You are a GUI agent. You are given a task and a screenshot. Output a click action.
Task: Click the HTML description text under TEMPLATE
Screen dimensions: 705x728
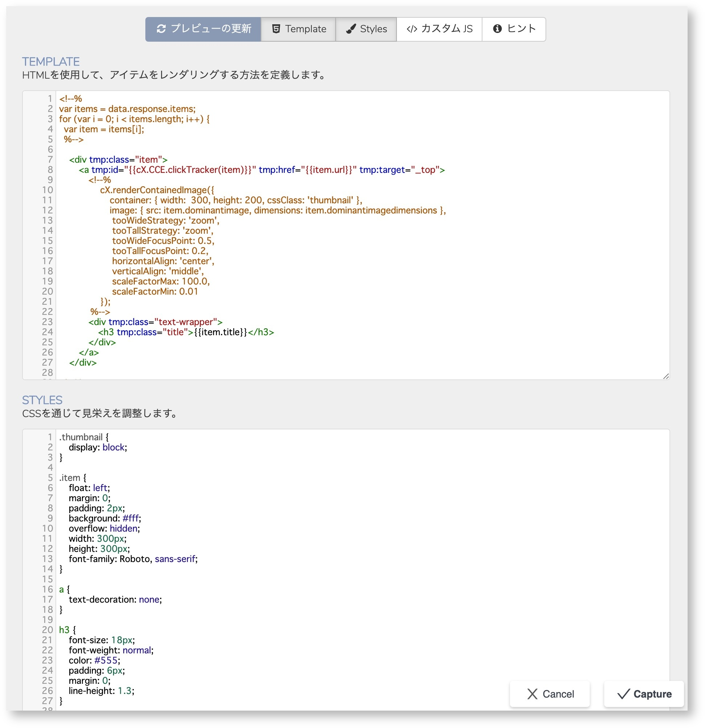(175, 75)
